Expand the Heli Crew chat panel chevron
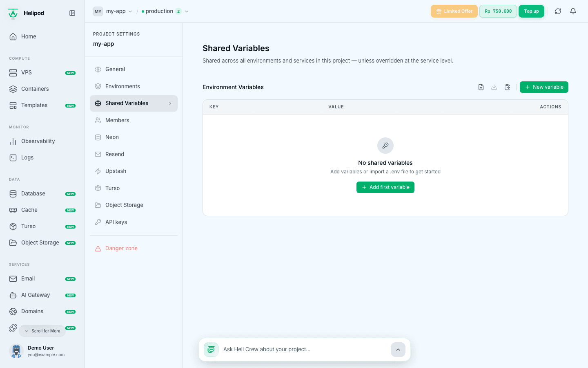The image size is (588, 368). 398,350
